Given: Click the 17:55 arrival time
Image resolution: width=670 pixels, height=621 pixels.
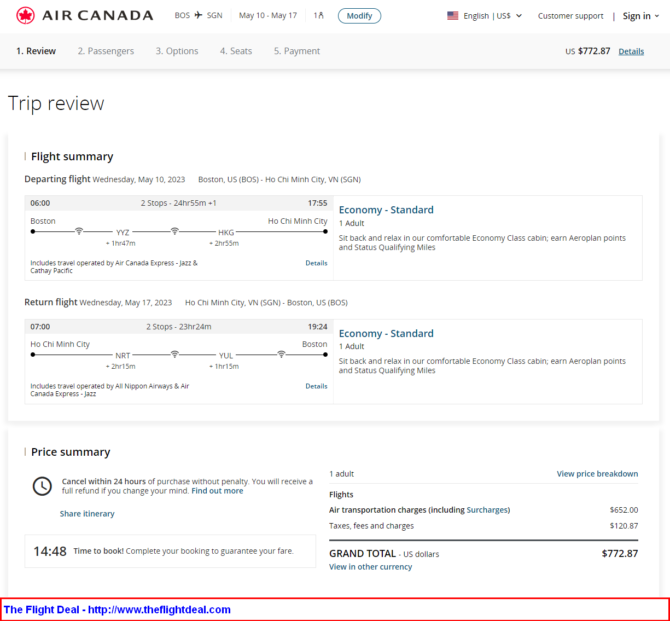Looking at the screenshot, I should [x=317, y=203].
